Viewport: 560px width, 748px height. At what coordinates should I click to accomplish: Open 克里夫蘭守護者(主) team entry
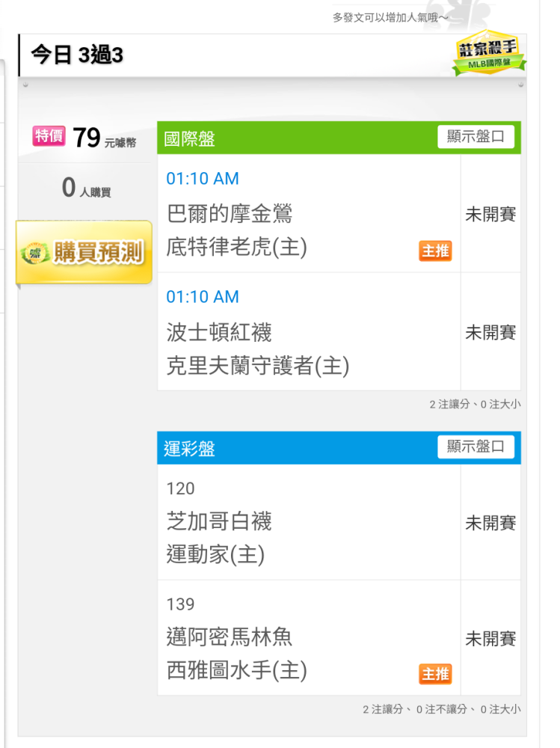(x=258, y=366)
